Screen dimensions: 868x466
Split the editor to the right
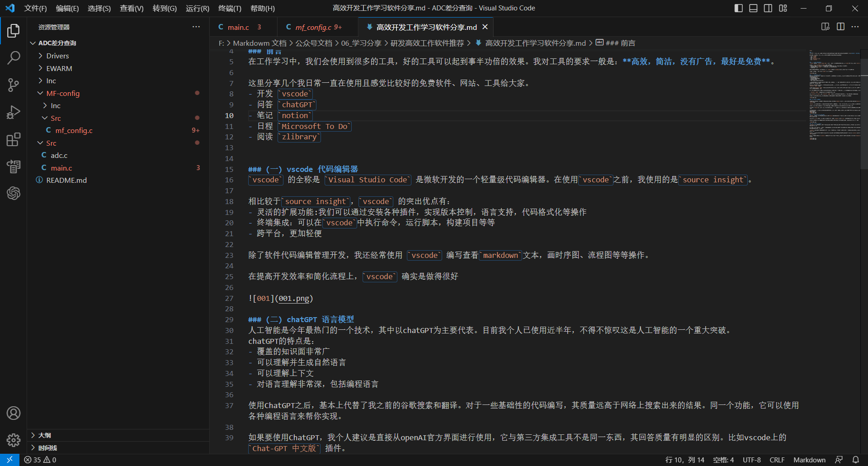[840, 27]
